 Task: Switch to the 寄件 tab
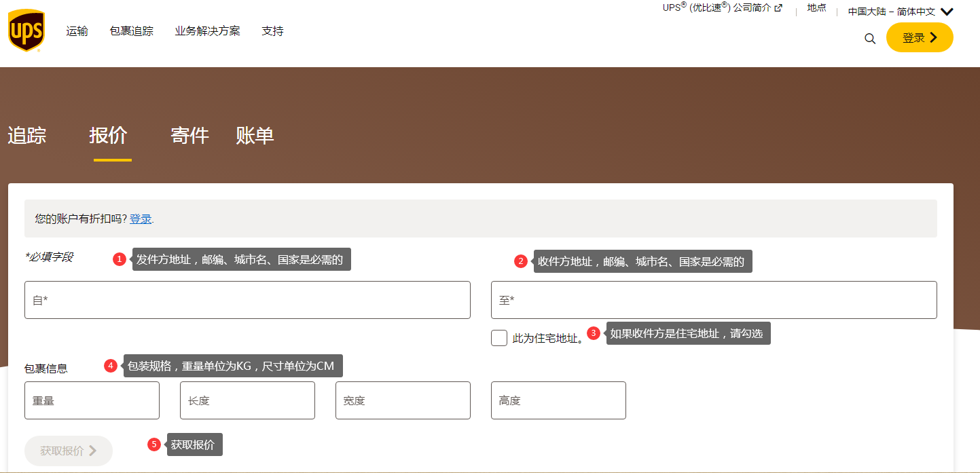(189, 136)
